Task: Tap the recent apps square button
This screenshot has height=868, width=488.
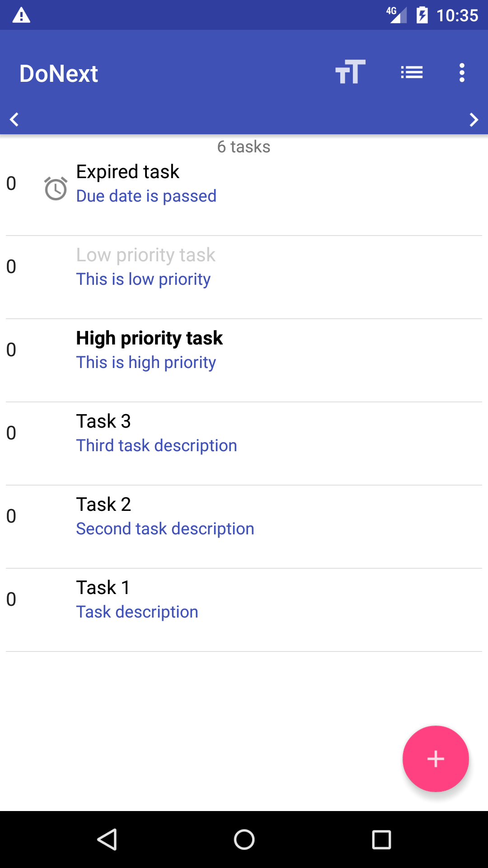Action: coord(381,840)
